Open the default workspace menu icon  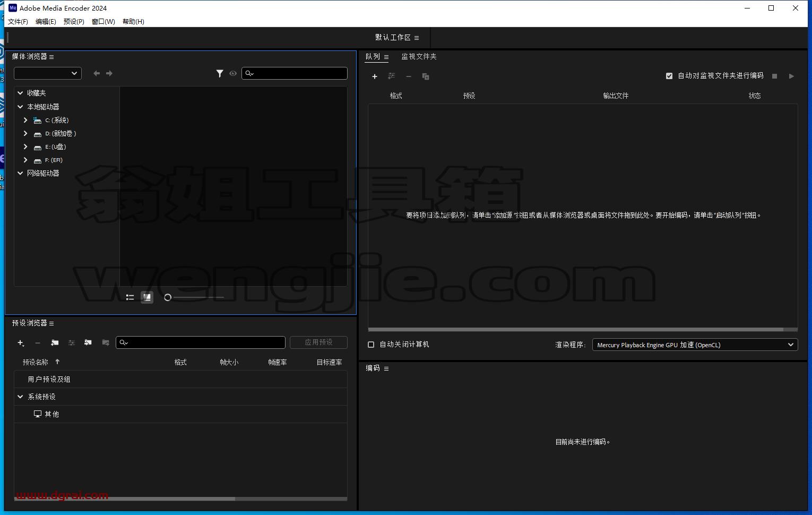pos(417,38)
